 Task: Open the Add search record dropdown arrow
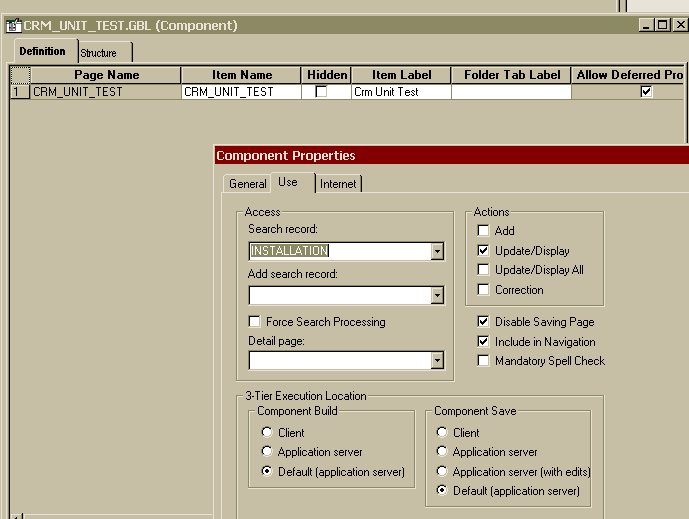437,295
